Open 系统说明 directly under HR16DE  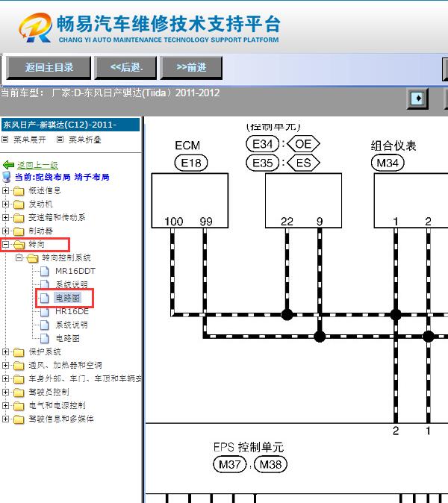pyautogui.click(x=72, y=325)
